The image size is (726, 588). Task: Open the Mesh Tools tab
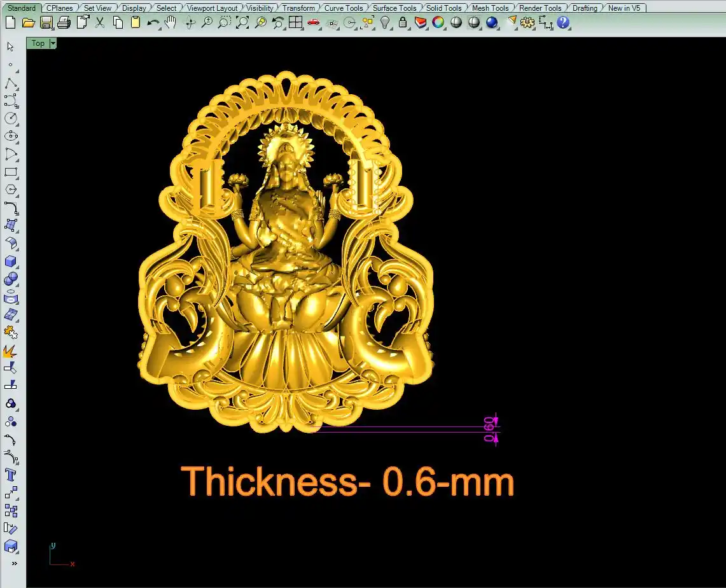(490, 8)
